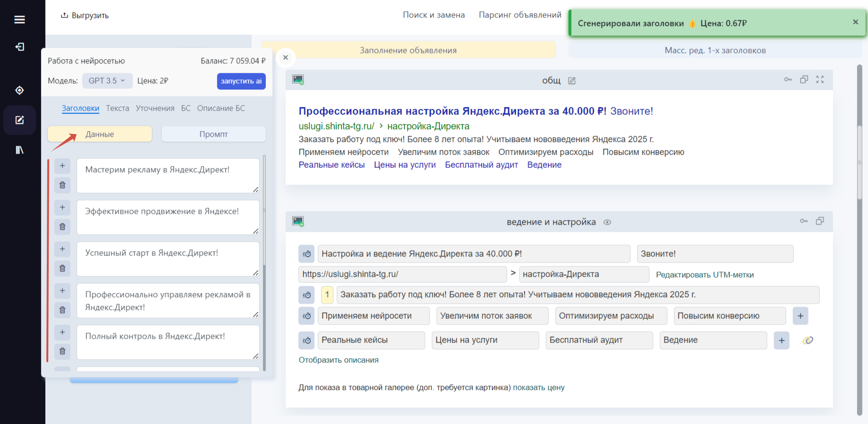
Task: Click the запустить ai button
Action: pos(241,81)
